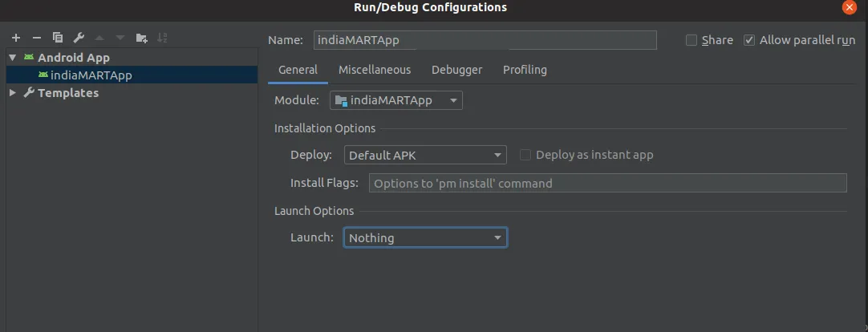
Task: Select indiaMARTApp in the configuration tree
Action: [132, 75]
